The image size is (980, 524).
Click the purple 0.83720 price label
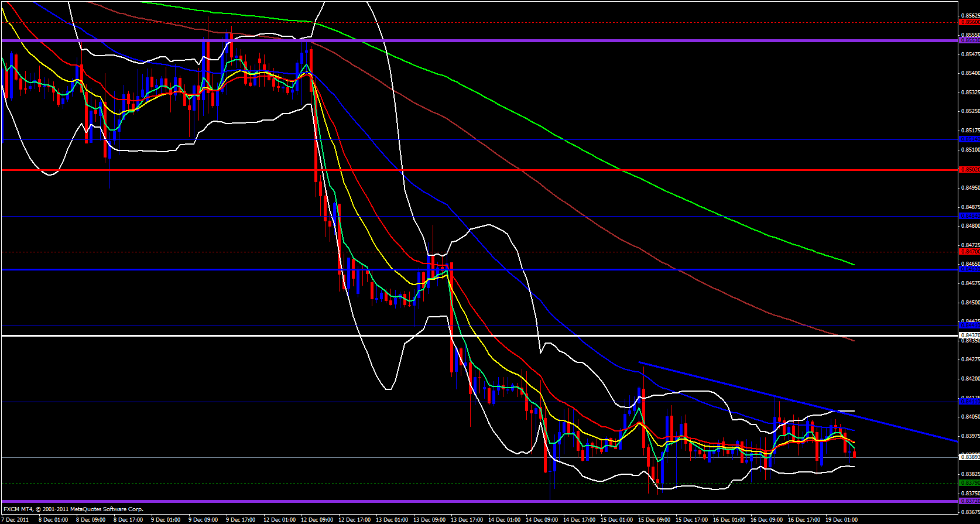point(969,501)
